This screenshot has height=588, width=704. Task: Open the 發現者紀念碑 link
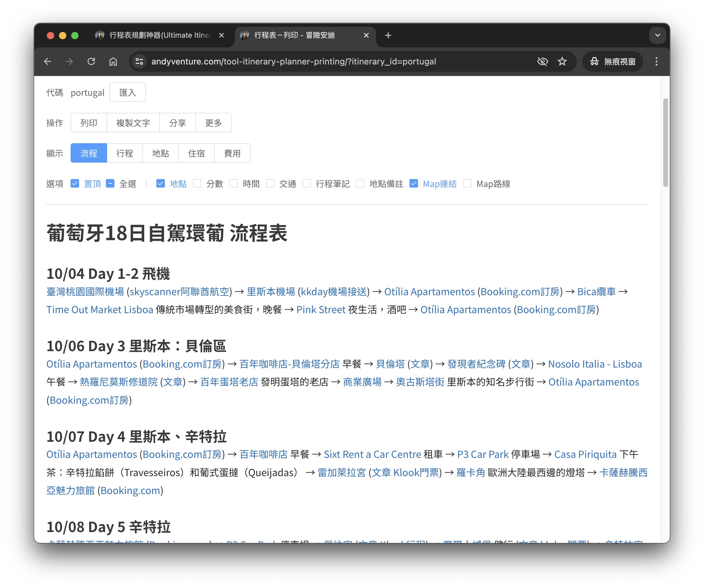click(476, 364)
